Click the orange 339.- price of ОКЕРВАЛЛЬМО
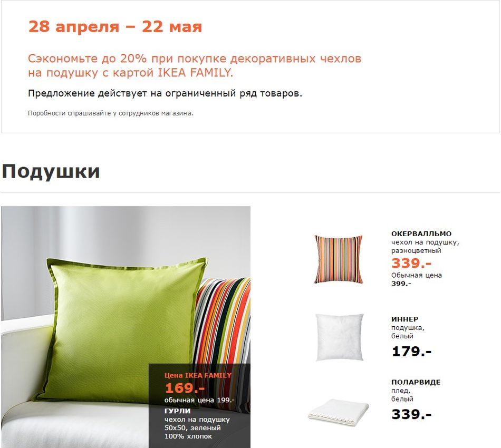This screenshot has height=448, width=501. tap(411, 263)
